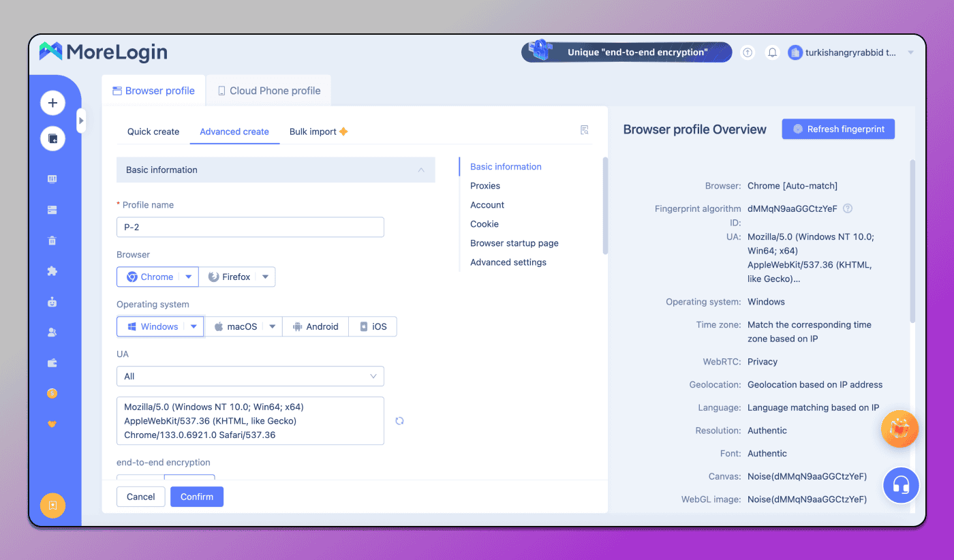Screen dimensions: 954x560
Task: Open the wallet billing icon in sidebar
Action: pos(52,363)
